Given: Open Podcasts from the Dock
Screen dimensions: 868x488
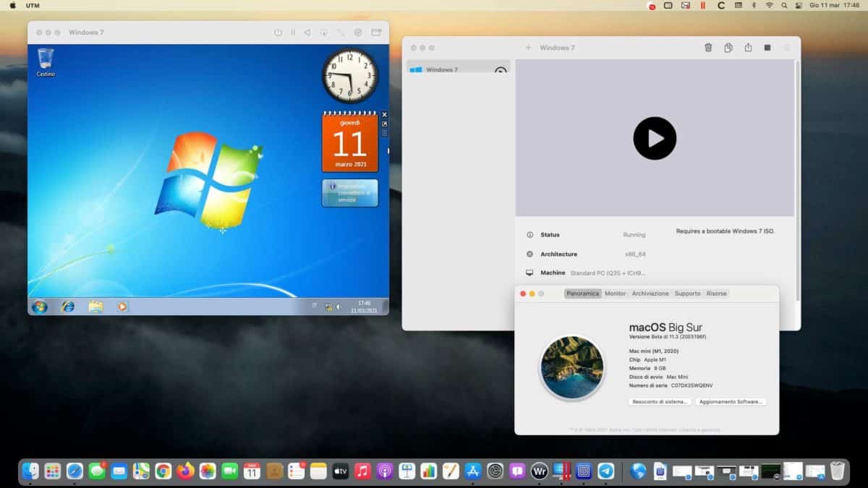Looking at the screenshot, I should coord(385,471).
